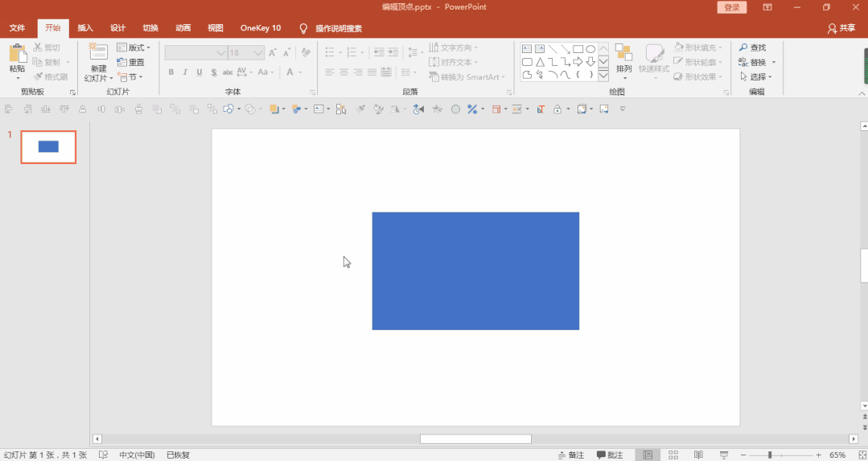Toggle the 批注 (Comments) pane
The height and width of the screenshot is (461, 868).
tap(610, 455)
